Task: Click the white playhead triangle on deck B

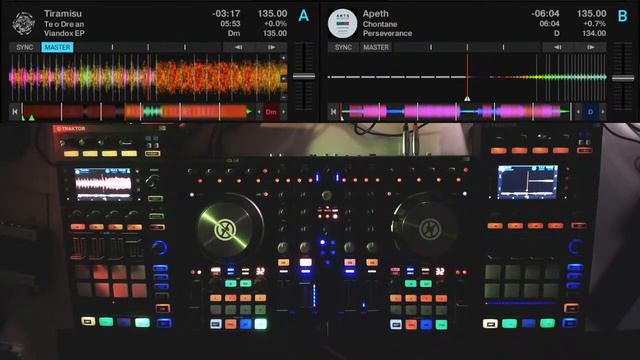Action: 467,98
